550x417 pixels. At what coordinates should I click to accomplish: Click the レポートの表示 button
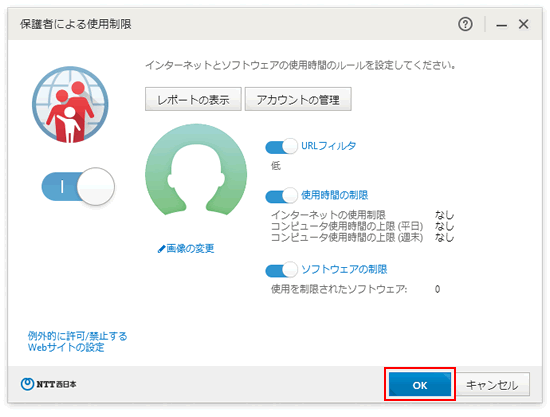point(193,99)
